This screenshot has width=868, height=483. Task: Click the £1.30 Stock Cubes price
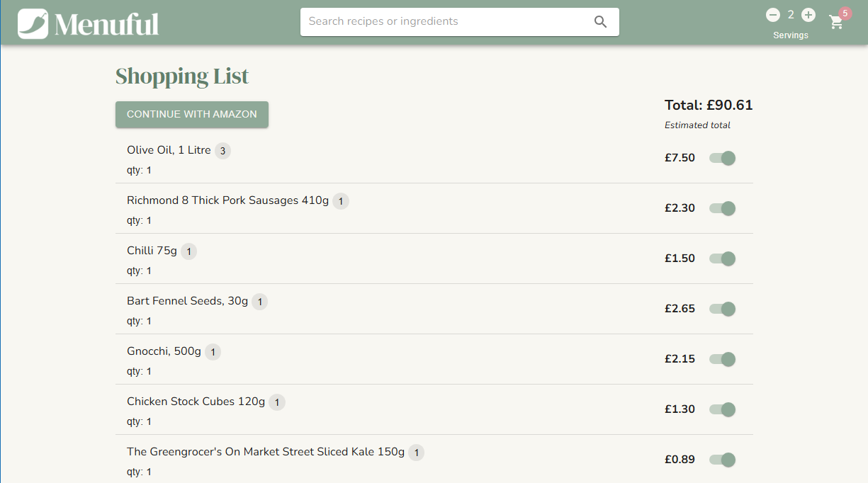(x=680, y=409)
